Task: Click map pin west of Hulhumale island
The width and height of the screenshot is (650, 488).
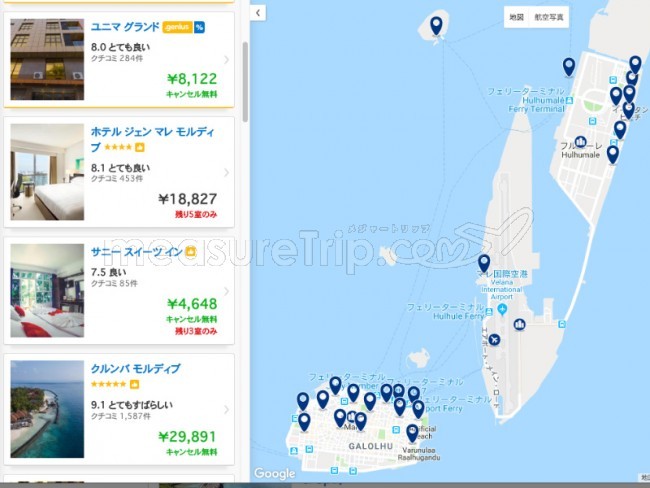Action: pyautogui.click(x=569, y=67)
